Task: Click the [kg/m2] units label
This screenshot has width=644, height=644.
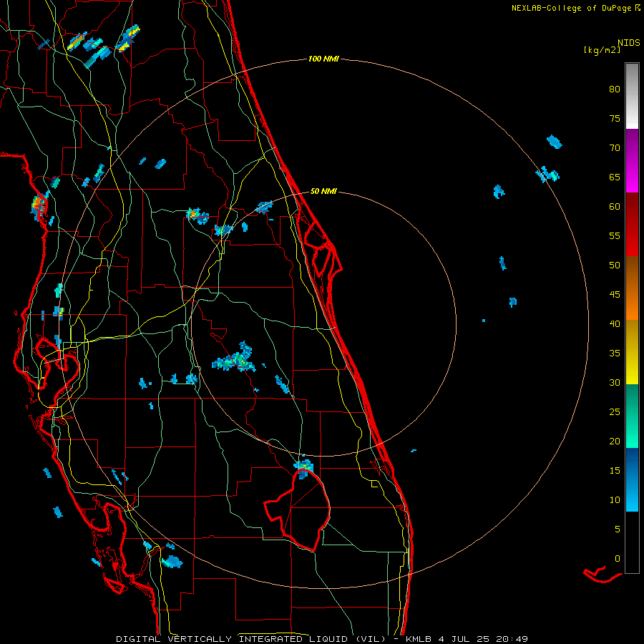Action: (602, 50)
